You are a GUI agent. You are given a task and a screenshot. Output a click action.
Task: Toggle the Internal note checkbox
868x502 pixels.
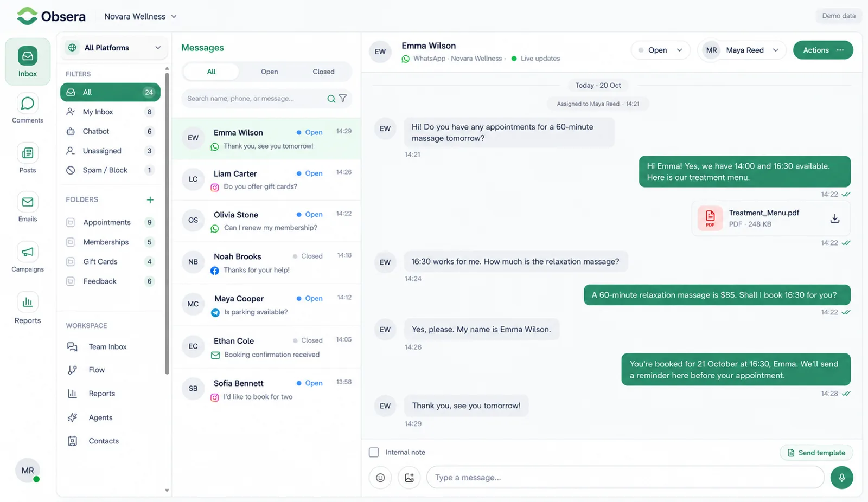(x=374, y=452)
